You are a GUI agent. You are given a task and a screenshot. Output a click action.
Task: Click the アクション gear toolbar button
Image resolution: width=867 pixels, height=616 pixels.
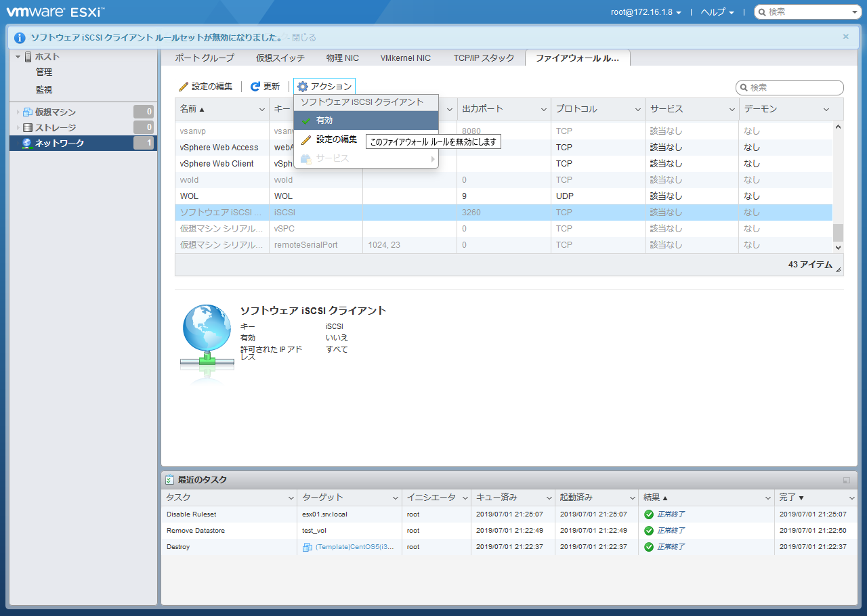click(324, 87)
